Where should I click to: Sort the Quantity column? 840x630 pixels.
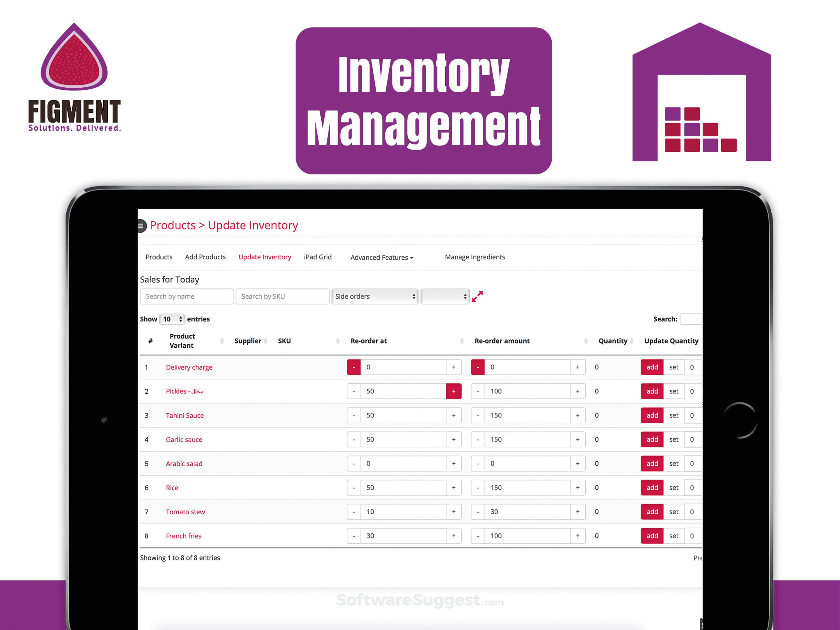(632, 341)
